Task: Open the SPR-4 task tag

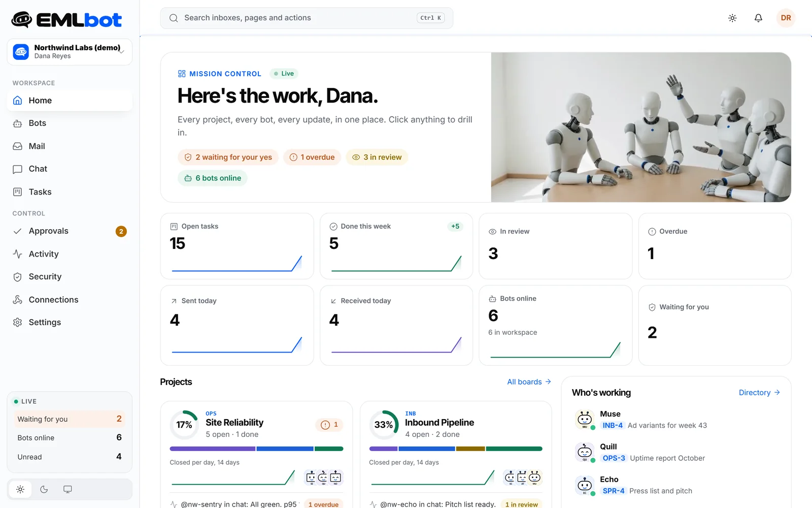Action: tap(614, 491)
